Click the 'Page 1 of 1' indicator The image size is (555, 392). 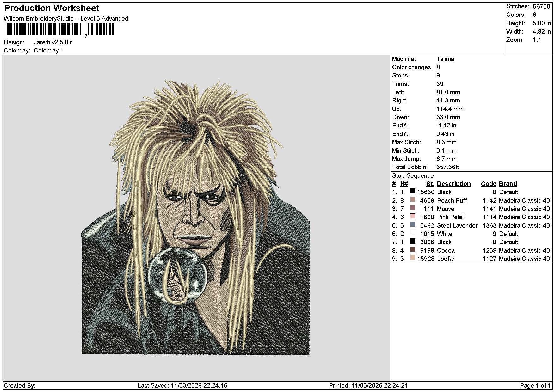pyautogui.click(x=535, y=386)
